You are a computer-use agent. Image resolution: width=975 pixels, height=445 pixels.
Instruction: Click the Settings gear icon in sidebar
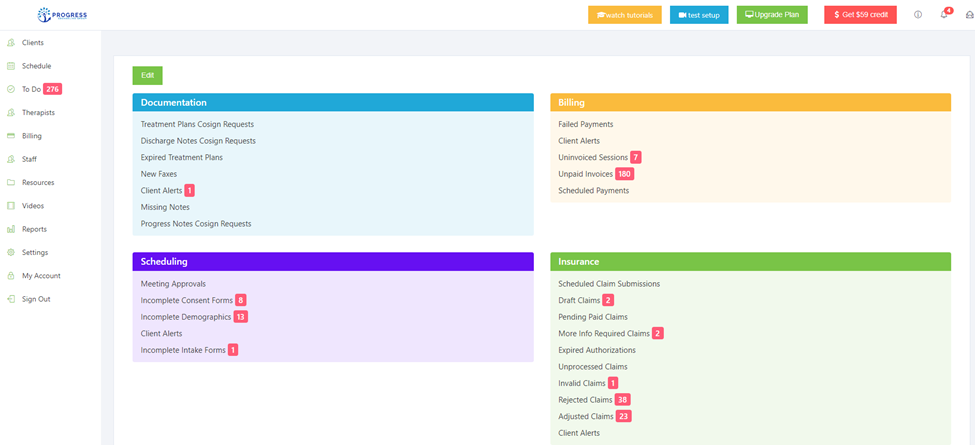[x=11, y=252]
